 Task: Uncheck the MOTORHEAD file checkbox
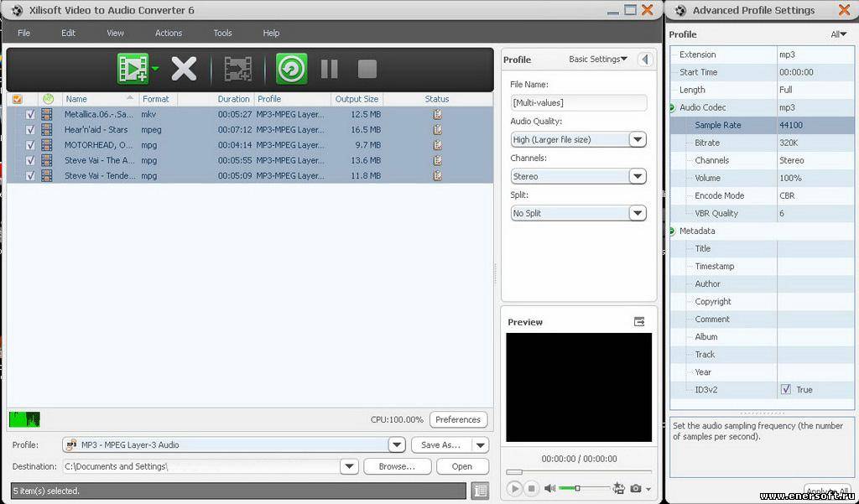tap(30, 145)
